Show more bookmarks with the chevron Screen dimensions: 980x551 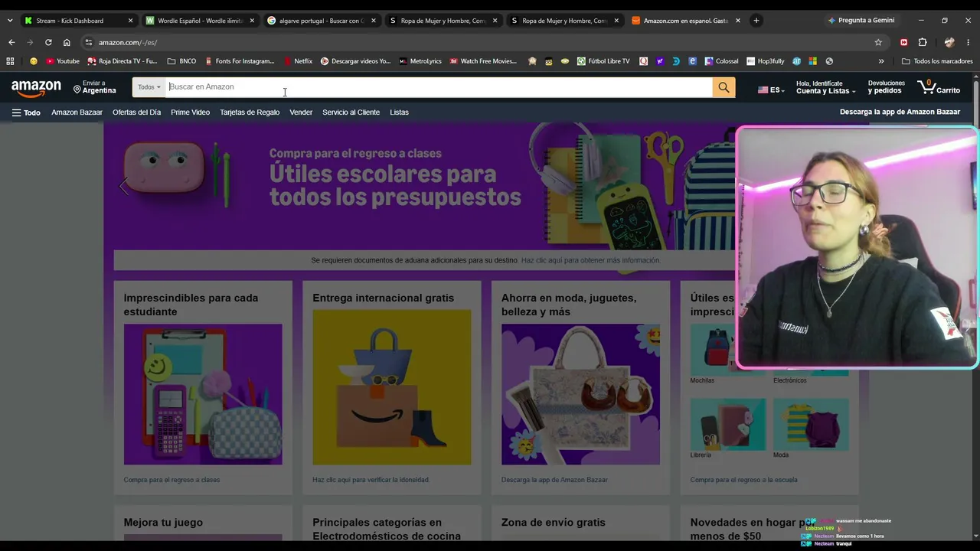point(881,61)
